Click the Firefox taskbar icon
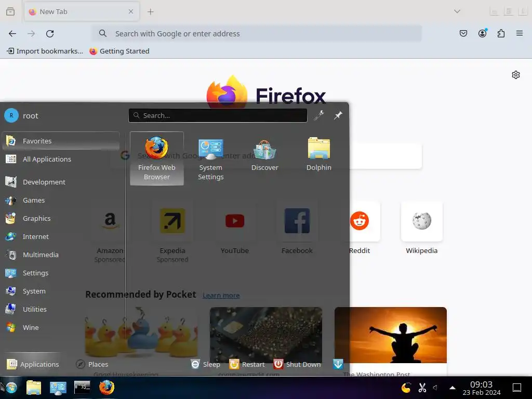The width and height of the screenshot is (532, 399). (x=107, y=388)
